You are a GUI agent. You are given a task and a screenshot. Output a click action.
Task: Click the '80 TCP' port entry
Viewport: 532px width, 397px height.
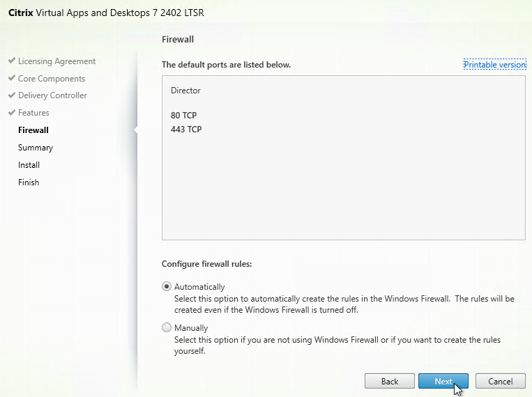(x=183, y=115)
